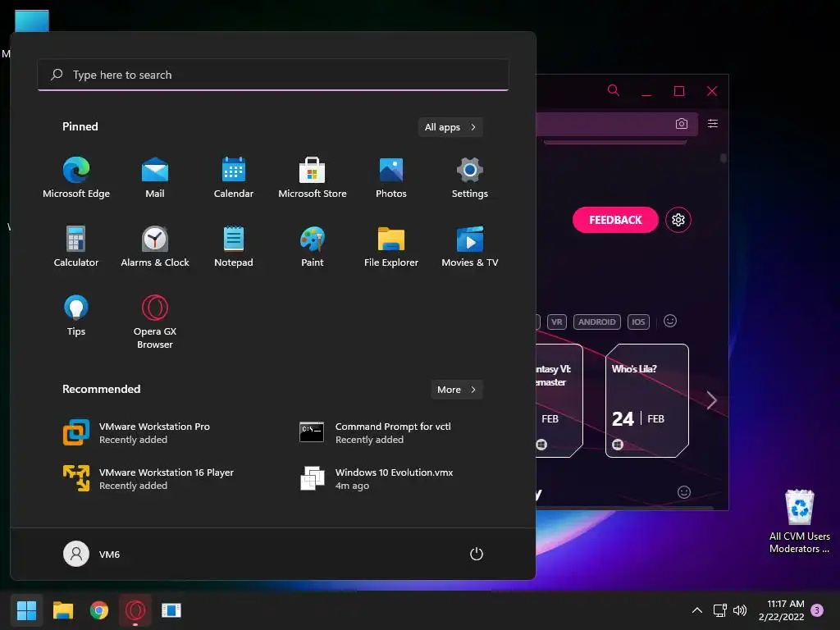The height and width of the screenshot is (630, 840).
Task: Select the IOS platform filter
Action: pos(638,322)
